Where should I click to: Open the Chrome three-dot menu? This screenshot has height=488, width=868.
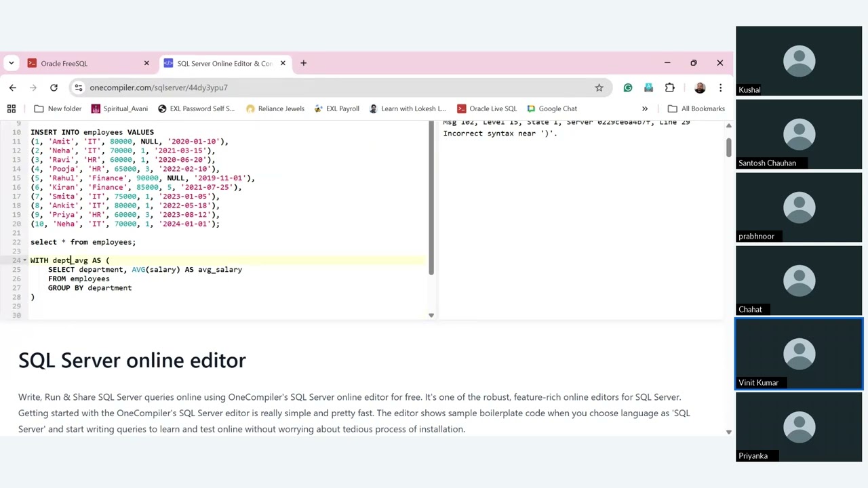(720, 87)
